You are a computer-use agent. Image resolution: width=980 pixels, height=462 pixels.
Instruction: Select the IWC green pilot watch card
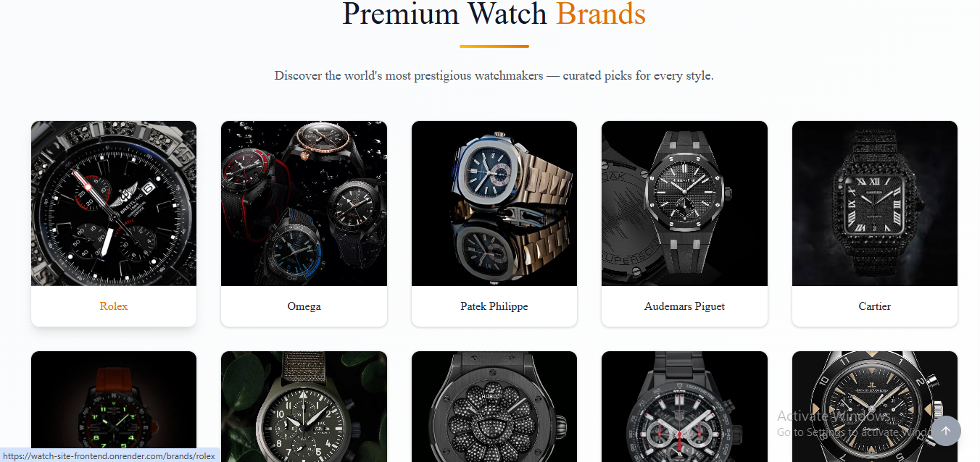click(x=304, y=407)
